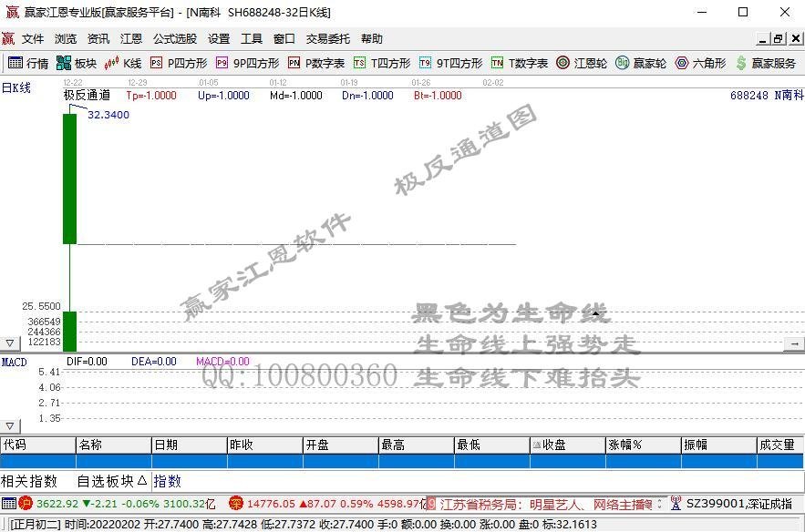Screen dimensions: 805x532
Task: Restore the inner chart window
Action: pos(779,38)
